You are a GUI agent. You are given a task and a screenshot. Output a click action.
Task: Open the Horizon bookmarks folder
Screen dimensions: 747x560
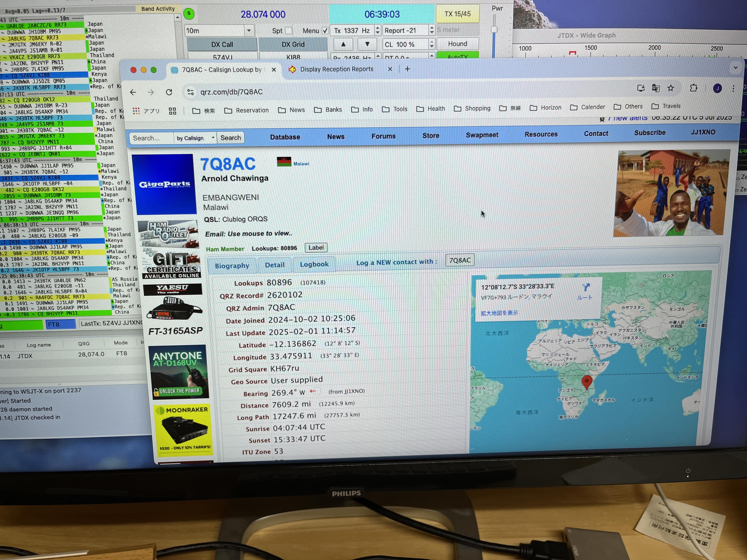[545, 108]
